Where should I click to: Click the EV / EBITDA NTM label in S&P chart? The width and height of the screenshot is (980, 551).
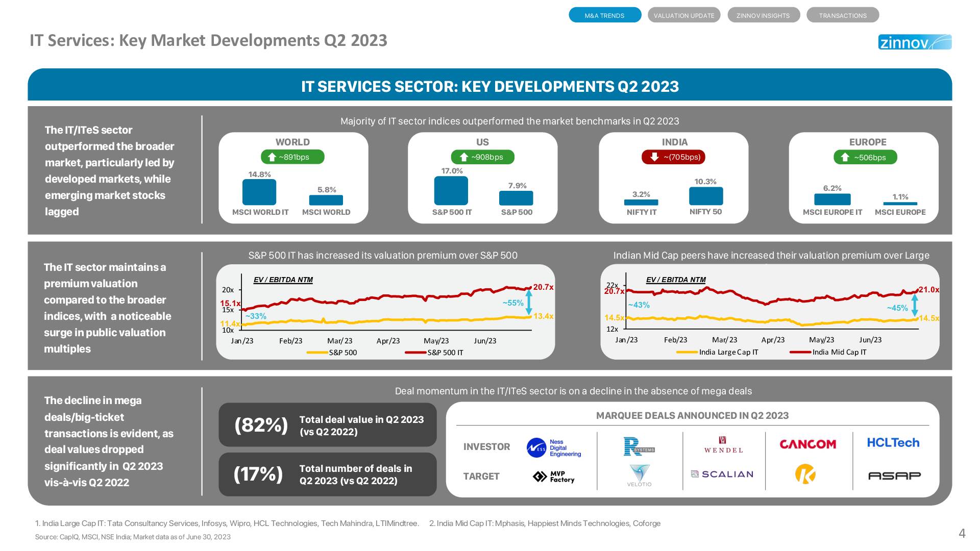[283, 280]
